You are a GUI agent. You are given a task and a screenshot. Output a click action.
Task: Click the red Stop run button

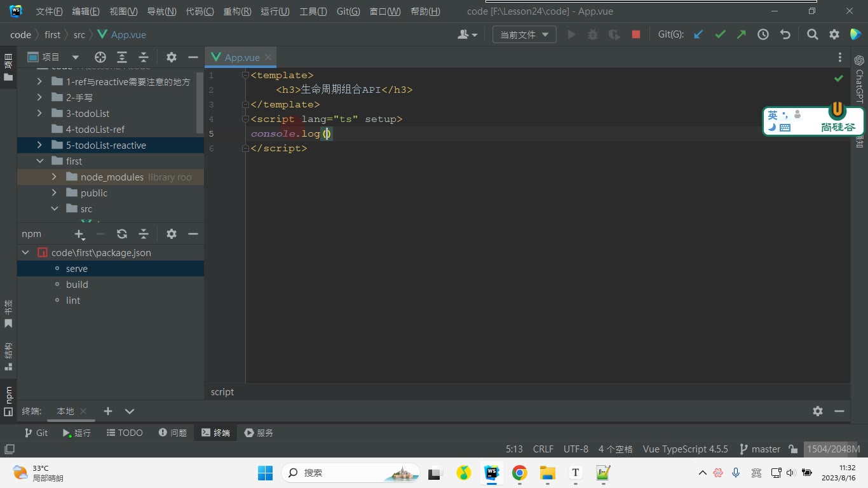tap(636, 35)
